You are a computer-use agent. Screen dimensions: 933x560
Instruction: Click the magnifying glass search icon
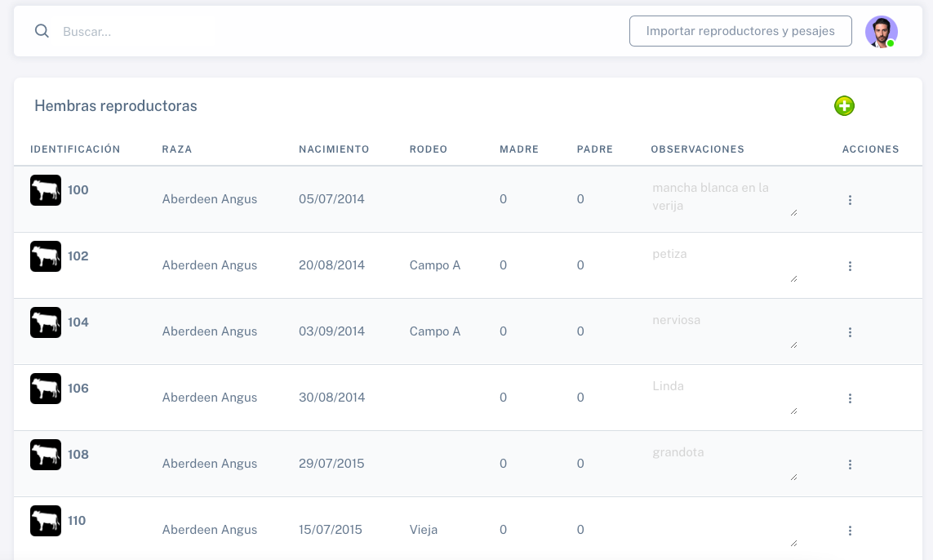click(x=42, y=31)
